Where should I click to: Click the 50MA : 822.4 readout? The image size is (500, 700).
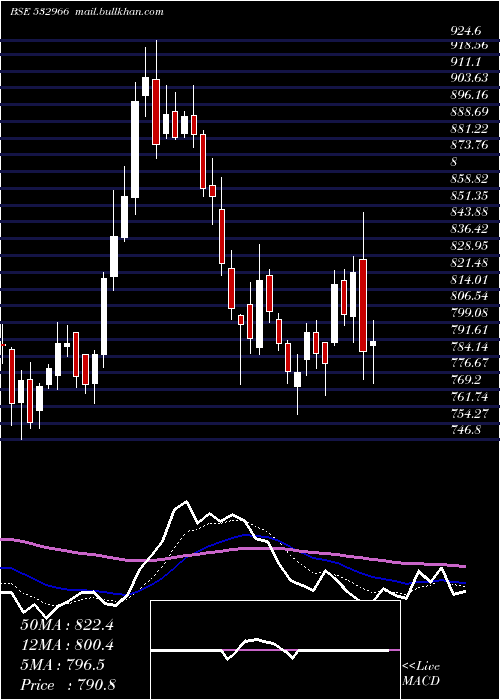point(67,625)
